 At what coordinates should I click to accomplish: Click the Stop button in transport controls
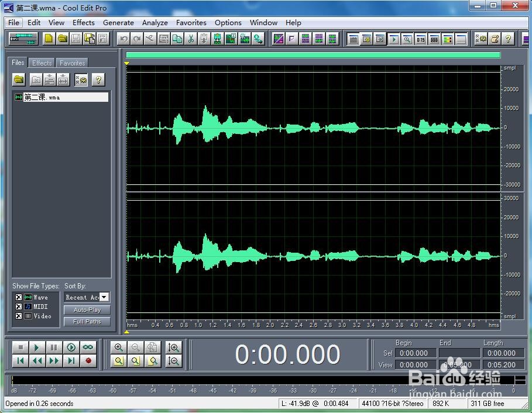pos(20,347)
